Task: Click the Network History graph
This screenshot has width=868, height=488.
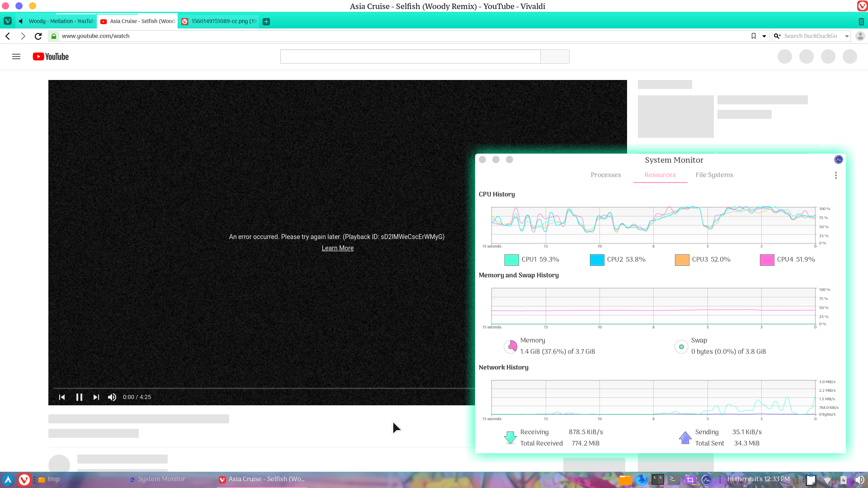Action: 654,398
